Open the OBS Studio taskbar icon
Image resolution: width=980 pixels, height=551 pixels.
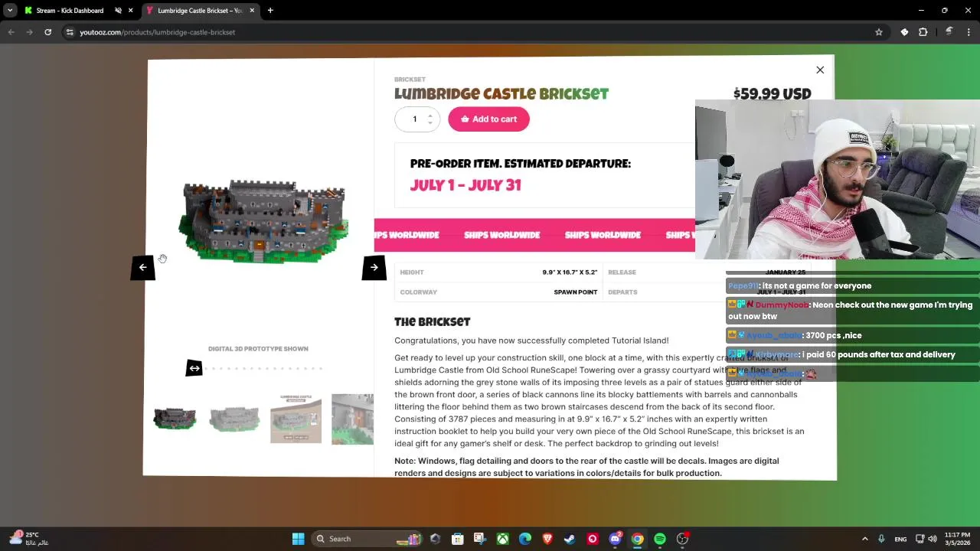pos(682,539)
